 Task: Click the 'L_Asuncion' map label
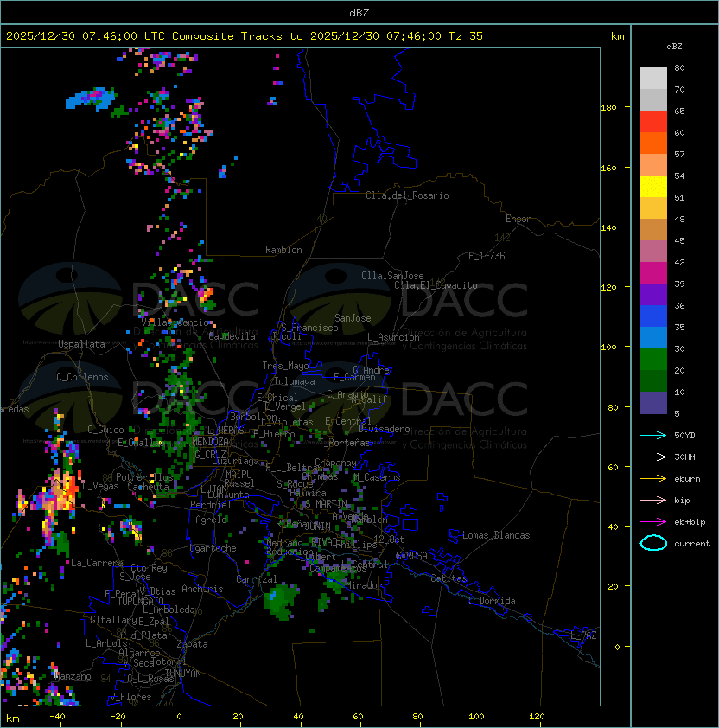click(393, 337)
